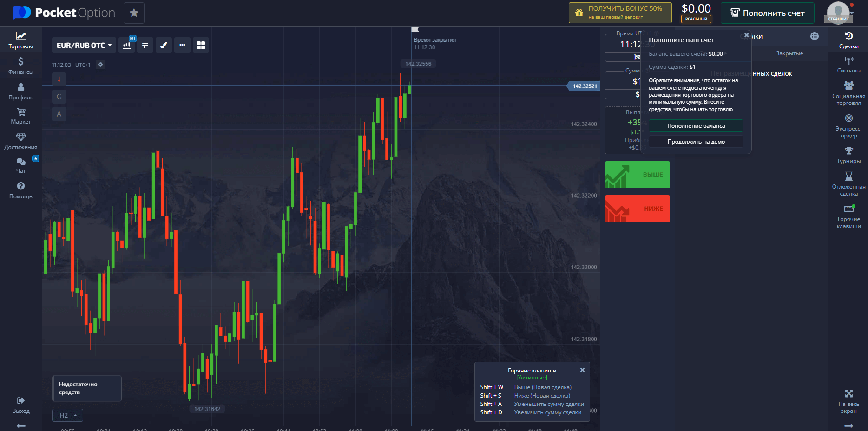Toggle the favorites star button

click(x=134, y=13)
